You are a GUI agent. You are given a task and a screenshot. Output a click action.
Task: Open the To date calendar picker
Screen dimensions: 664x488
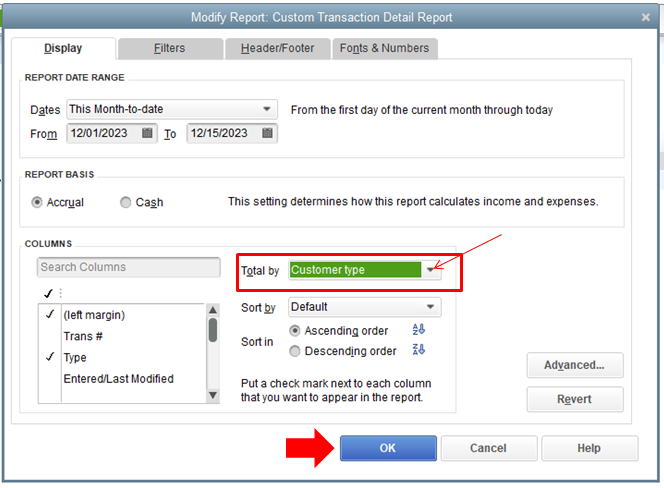click(x=267, y=133)
